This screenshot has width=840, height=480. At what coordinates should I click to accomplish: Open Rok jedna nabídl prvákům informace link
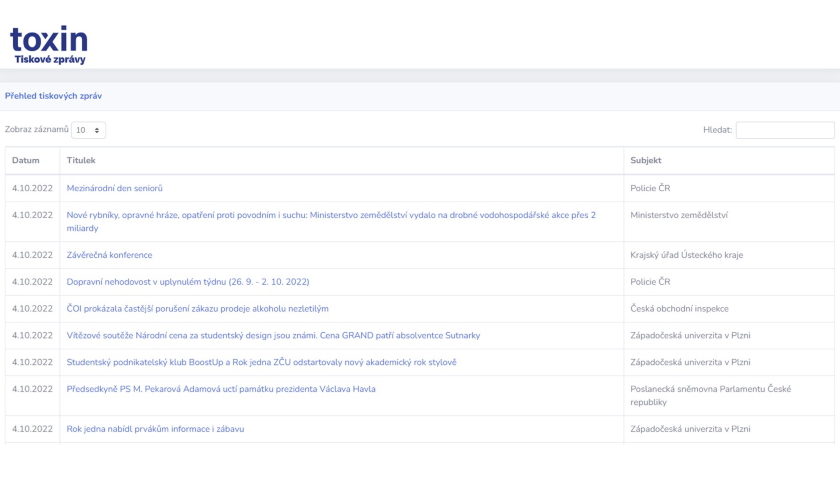[155, 429]
